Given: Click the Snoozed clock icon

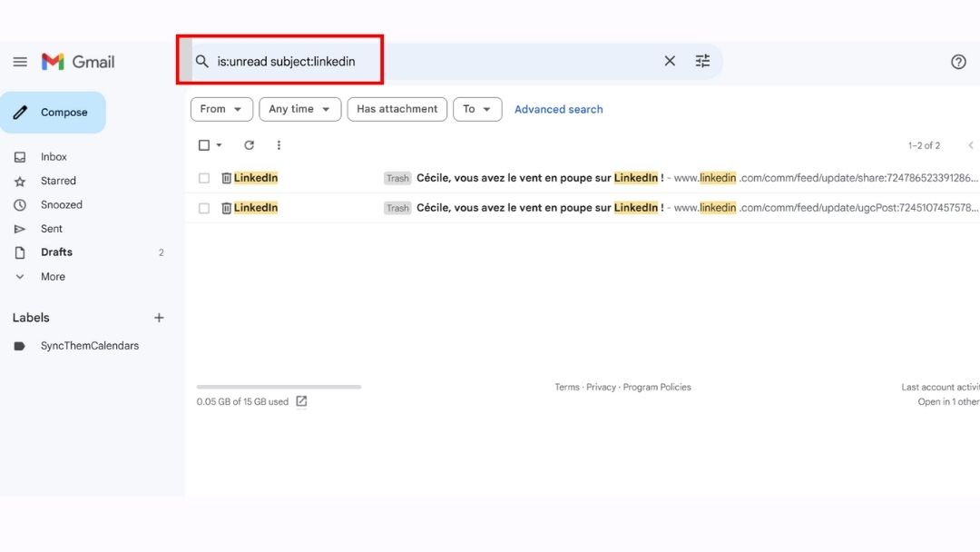Looking at the screenshot, I should pos(20,205).
